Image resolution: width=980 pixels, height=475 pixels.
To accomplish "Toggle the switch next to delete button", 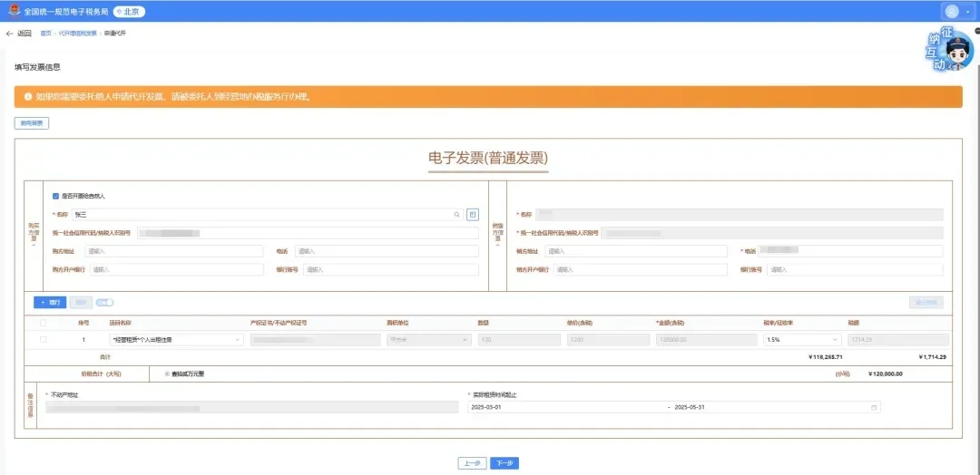I will [104, 302].
